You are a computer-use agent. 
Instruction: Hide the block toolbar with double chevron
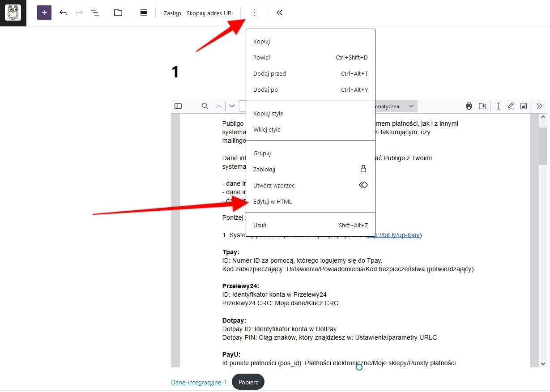279,13
